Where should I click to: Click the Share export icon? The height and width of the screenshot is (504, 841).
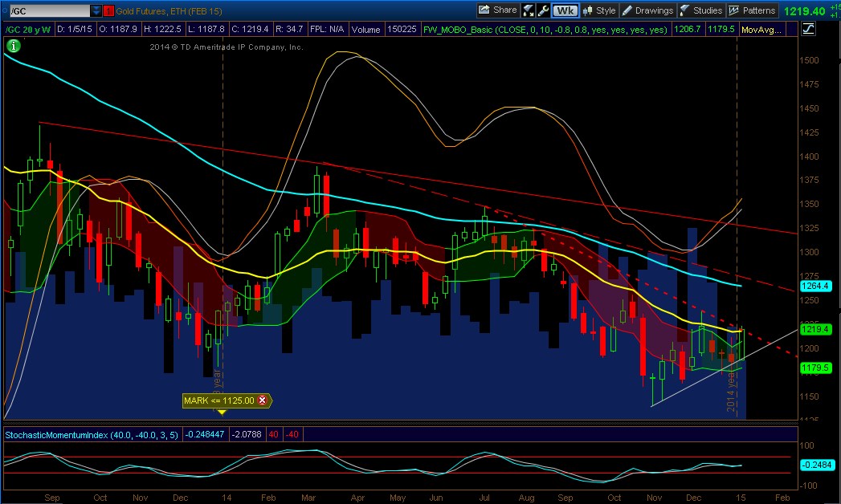pyautogui.click(x=484, y=10)
